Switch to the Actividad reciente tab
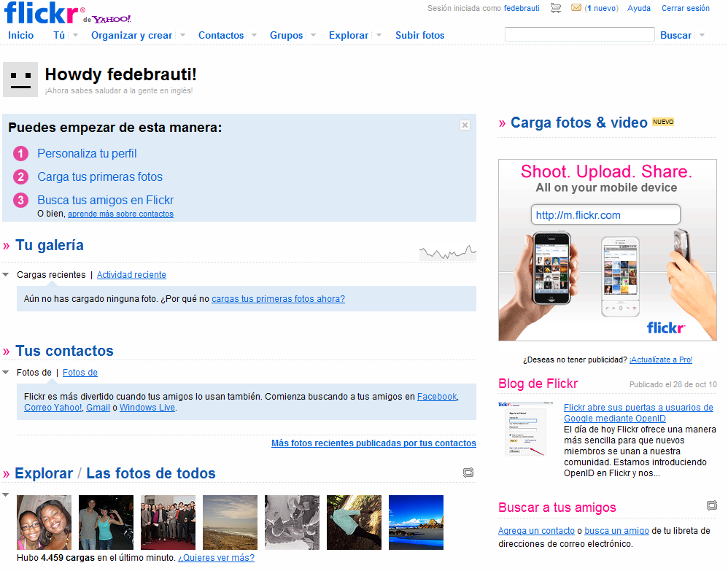The height and width of the screenshot is (571, 728). [131, 275]
